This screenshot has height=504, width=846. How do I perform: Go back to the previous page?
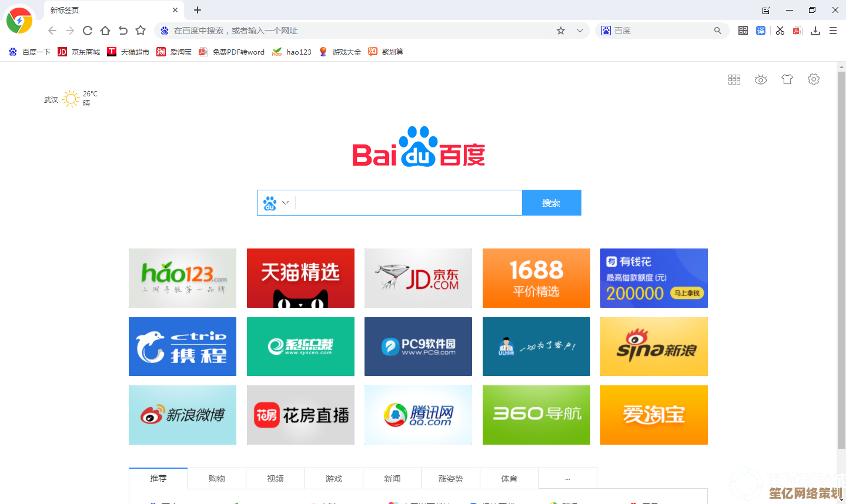[x=52, y=31]
